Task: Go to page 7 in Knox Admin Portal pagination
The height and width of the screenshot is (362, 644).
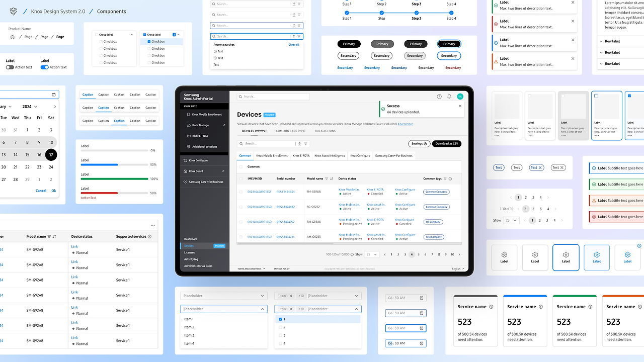Action: tap(432, 254)
